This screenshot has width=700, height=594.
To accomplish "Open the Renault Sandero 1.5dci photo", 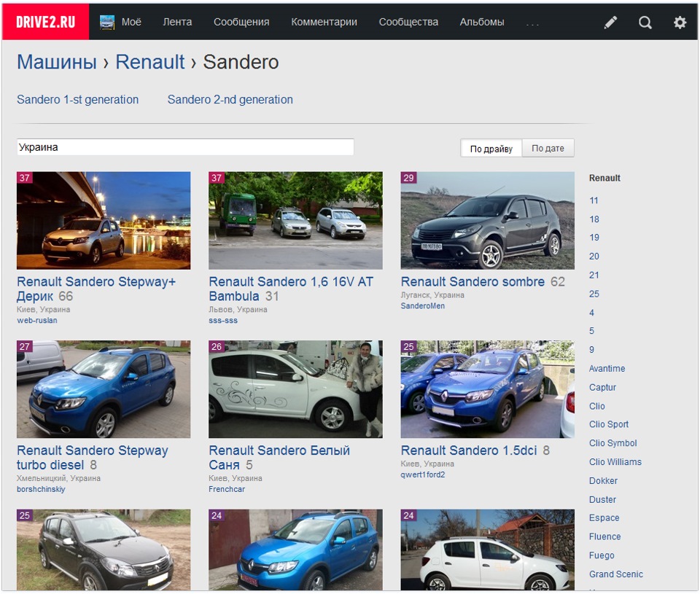I will (x=488, y=389).
